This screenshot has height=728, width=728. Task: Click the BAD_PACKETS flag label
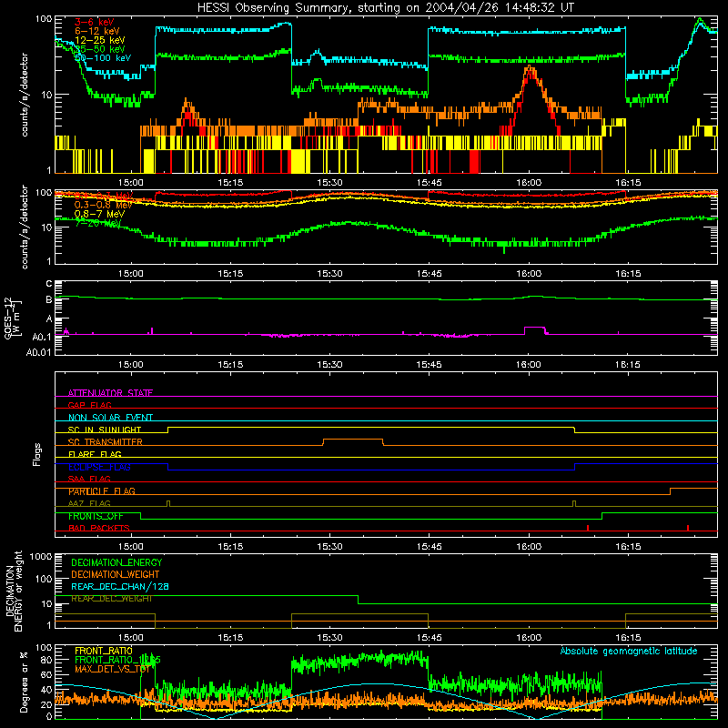[99, 528]
